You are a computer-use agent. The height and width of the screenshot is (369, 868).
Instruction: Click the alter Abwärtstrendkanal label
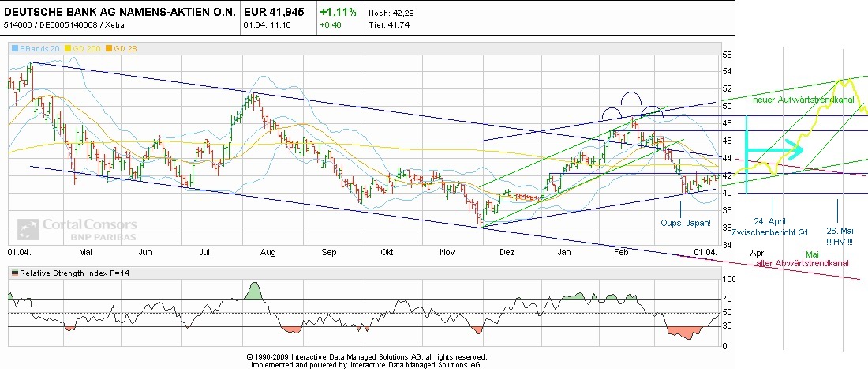[x=803, y=263]
